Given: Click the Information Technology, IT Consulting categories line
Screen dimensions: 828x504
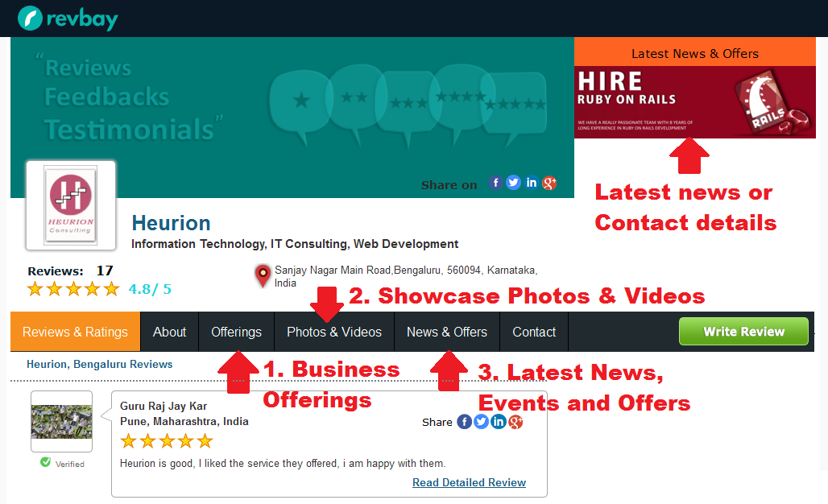Looking at the screenshot, I should [295, 244].
